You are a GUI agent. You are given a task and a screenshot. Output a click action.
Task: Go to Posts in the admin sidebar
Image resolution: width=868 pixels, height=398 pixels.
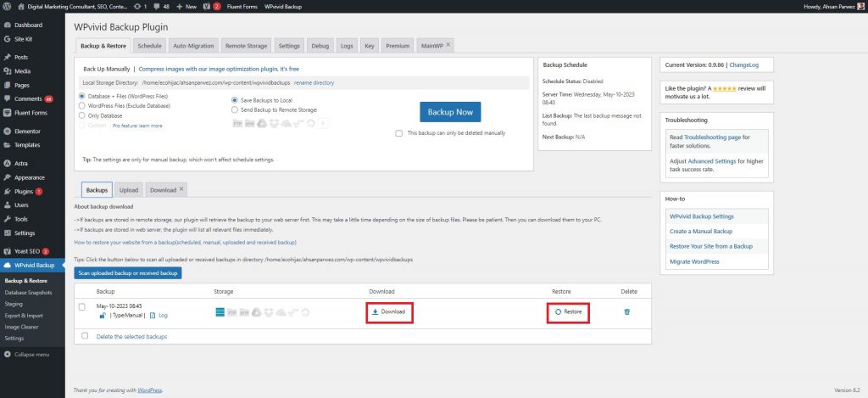[21, 57]
